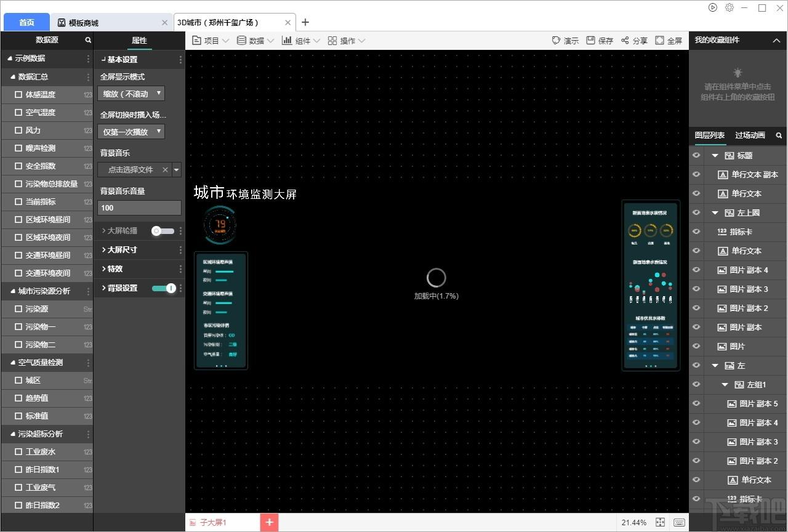Click the 分享 share icon
The height and width of the screenshot is (532, 788).
[625, 40]
